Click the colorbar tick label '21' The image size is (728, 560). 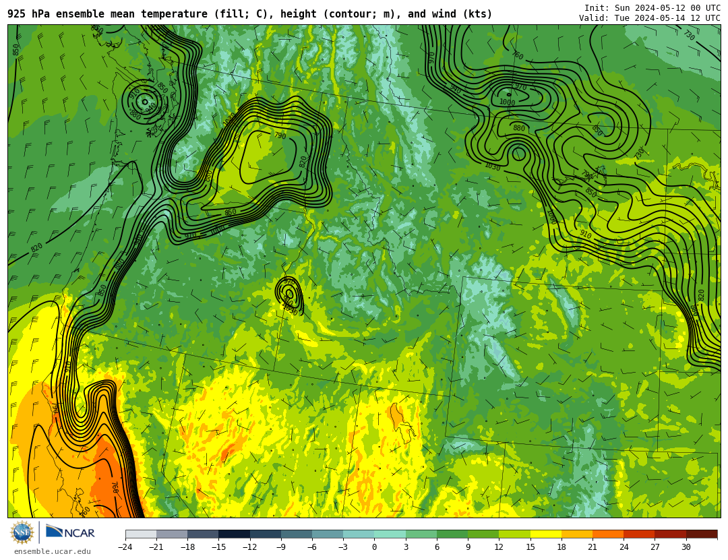(593, 547)
